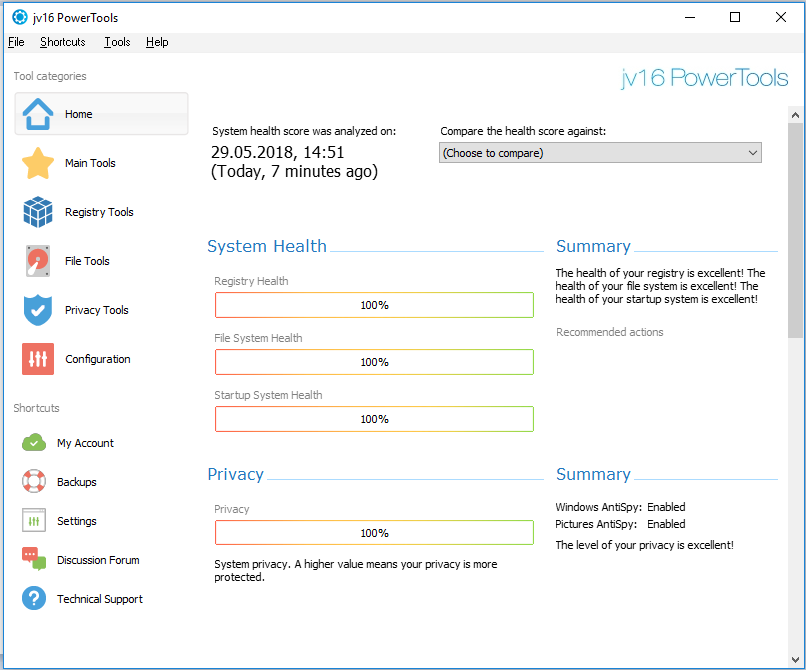Click the Privacy section heading
This screenshot has height=671, width=806.
pyautogui.click(x=235, y=474)
